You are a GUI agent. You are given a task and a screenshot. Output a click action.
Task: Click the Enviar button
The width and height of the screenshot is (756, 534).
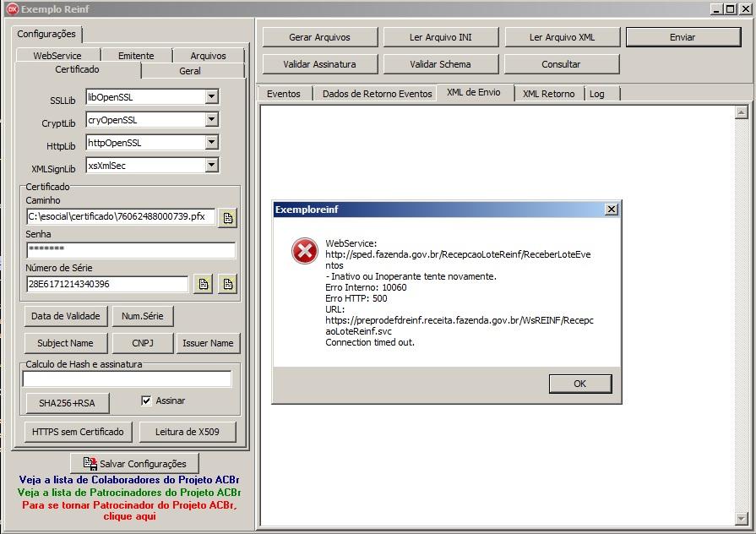pos(683,37)
